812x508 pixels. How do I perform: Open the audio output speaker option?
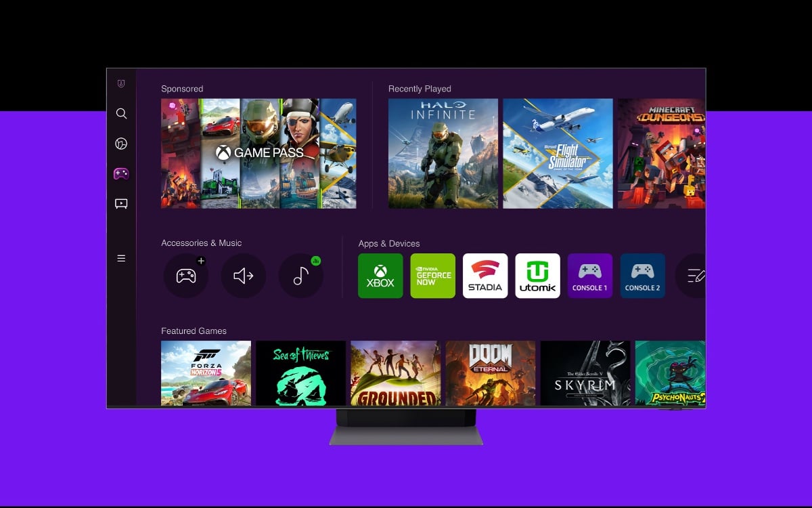pos(244,276)
